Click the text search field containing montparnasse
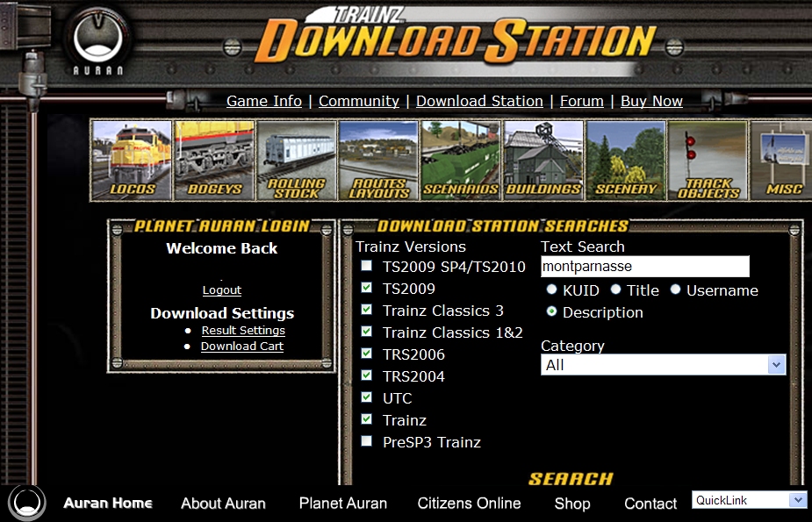This screenshot has height=522, width=812. point(644,267)
